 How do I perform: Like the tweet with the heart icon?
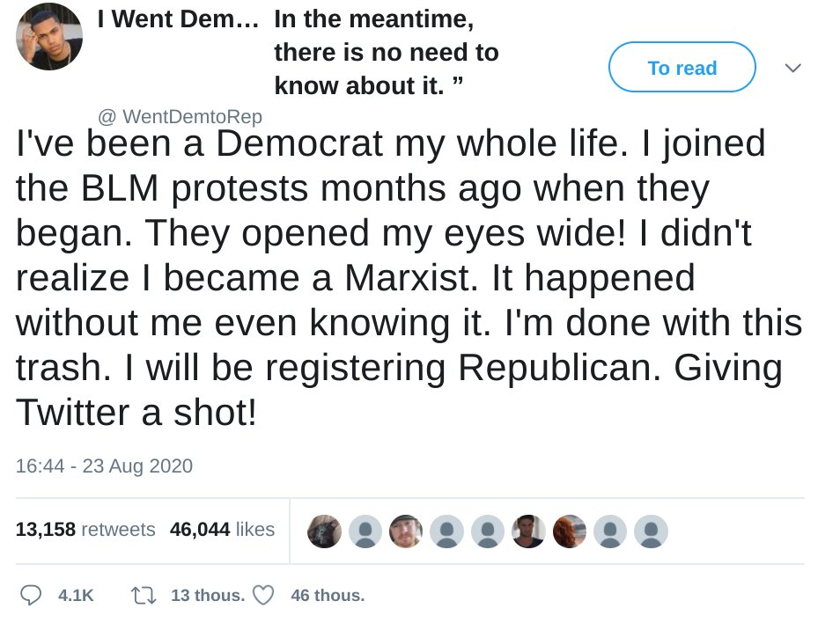pos(263,596)
